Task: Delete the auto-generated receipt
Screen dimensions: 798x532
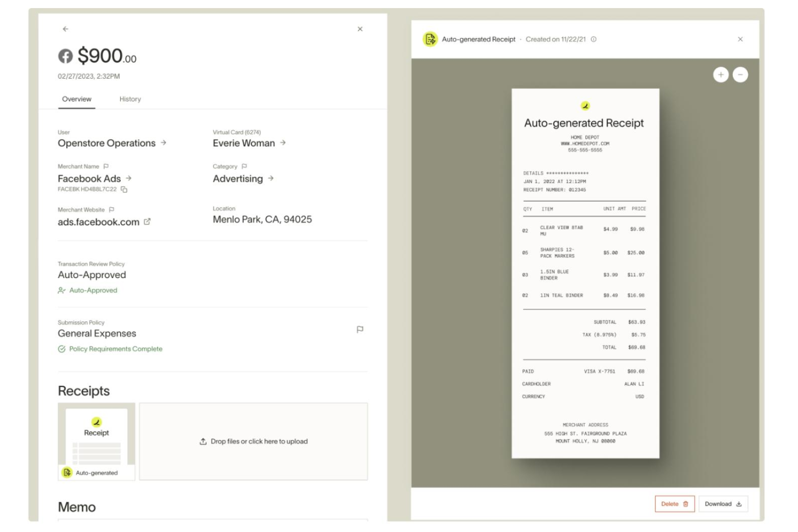Action: click(x=675, y=504)
